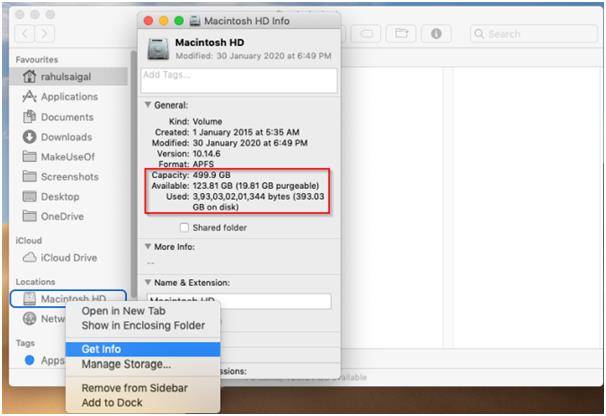Image resolution: width=606 pixels, height=416 pixels.
Task: Select Network globe icon in sidebar
Action: click(x=29, y=319)
